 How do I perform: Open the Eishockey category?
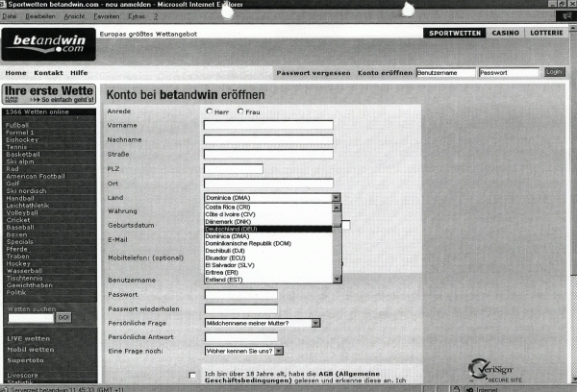pyautogui.click(x=22, y=139)
